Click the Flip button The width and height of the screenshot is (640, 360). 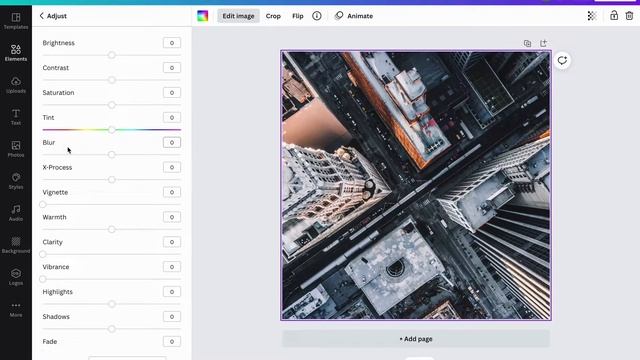[298, 16]
